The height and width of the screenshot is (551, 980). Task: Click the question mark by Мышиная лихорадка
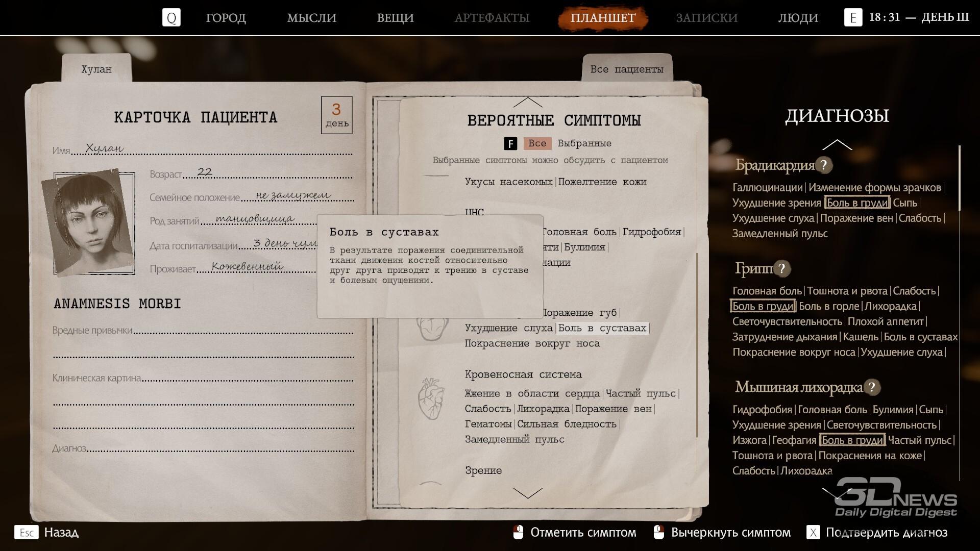coord(872,388)
